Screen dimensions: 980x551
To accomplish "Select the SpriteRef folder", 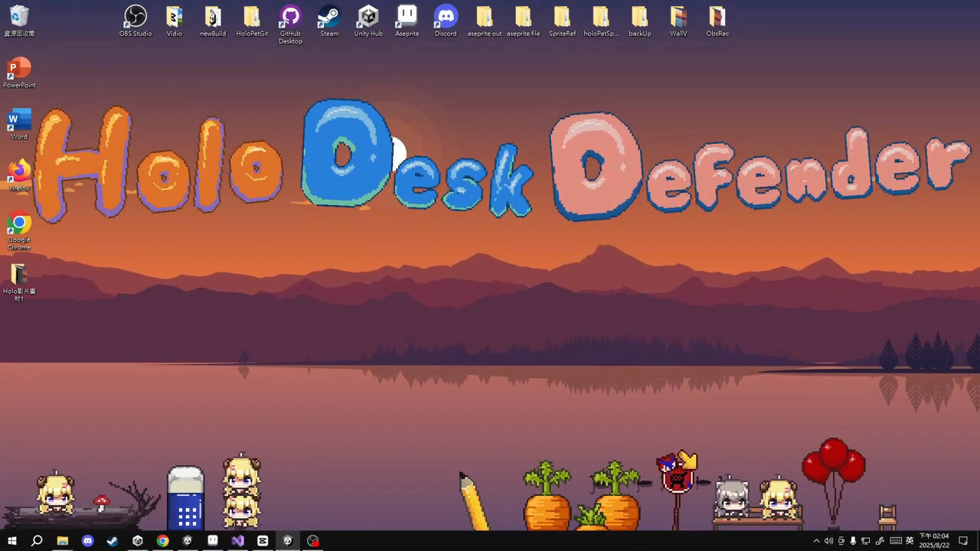I will click(562, 21).
